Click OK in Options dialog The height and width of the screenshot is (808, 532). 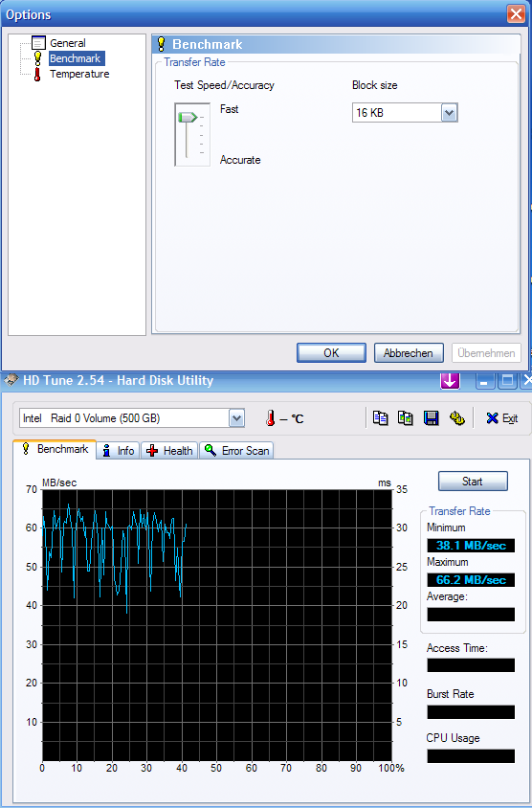(x=331, y=353)
